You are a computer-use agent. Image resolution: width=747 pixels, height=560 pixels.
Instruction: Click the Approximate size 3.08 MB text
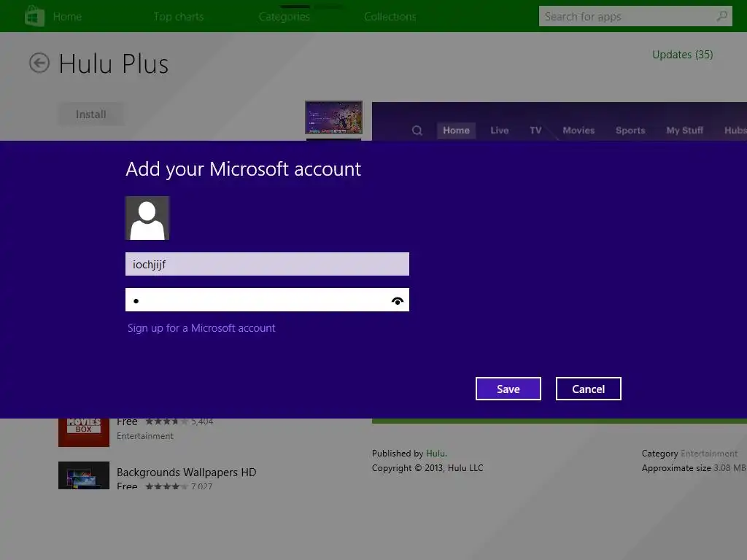click(694, 467)
